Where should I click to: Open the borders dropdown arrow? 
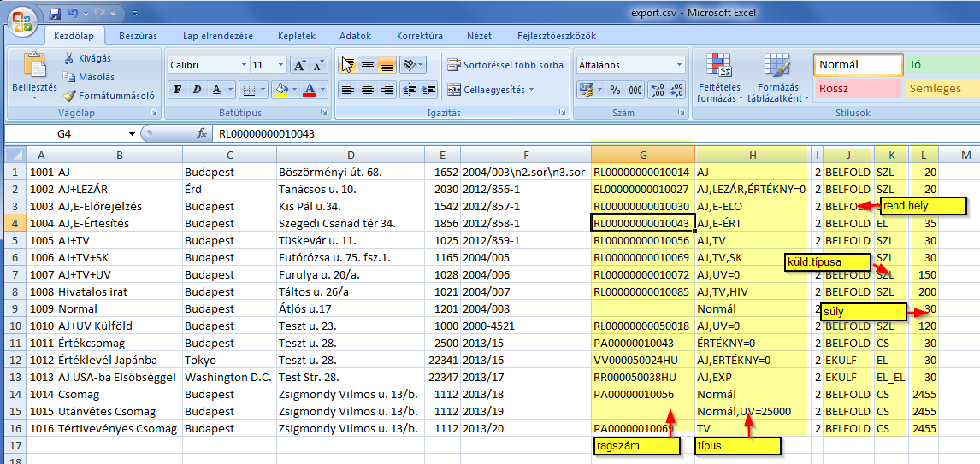(x=262, y=90)
